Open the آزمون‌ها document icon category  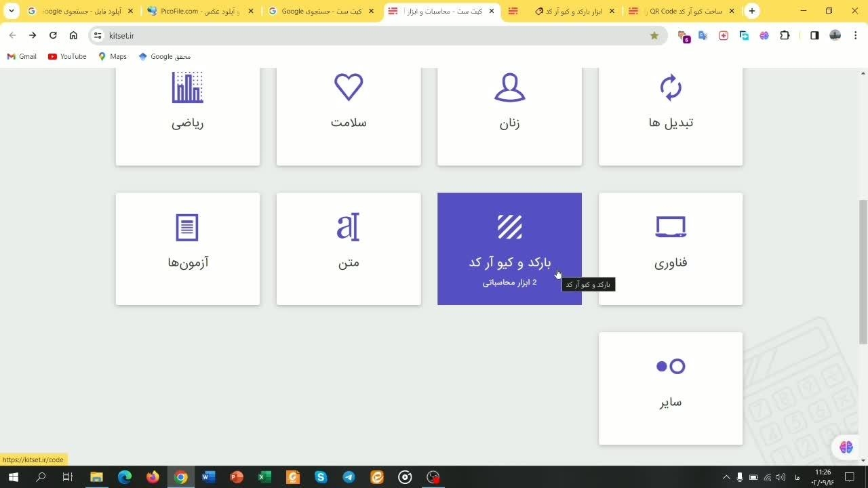(x=187, y=227)
